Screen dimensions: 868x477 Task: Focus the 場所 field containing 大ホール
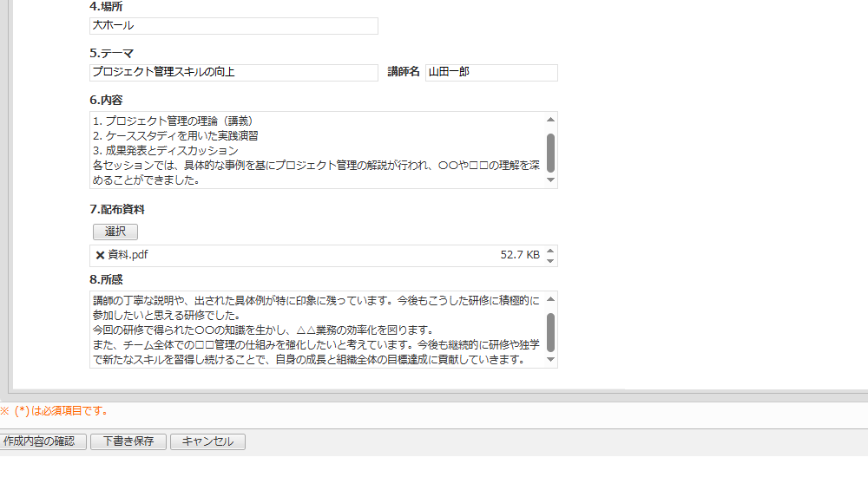[x=233, y=26]
